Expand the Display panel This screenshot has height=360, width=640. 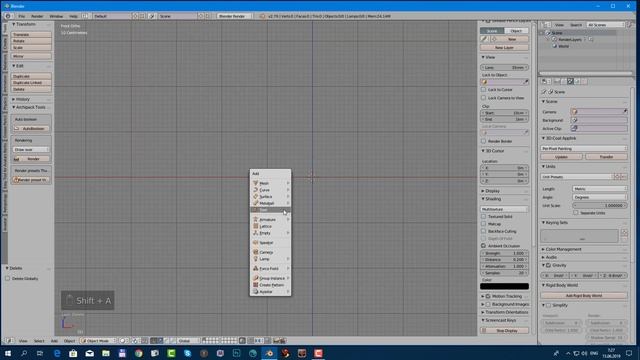click(x=483, y=191)
